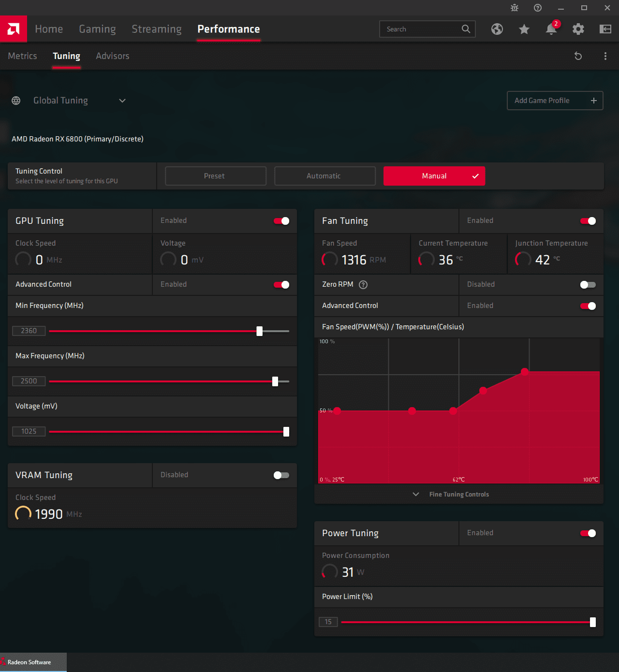Click the Junction Temperature gauge dial

523,259
